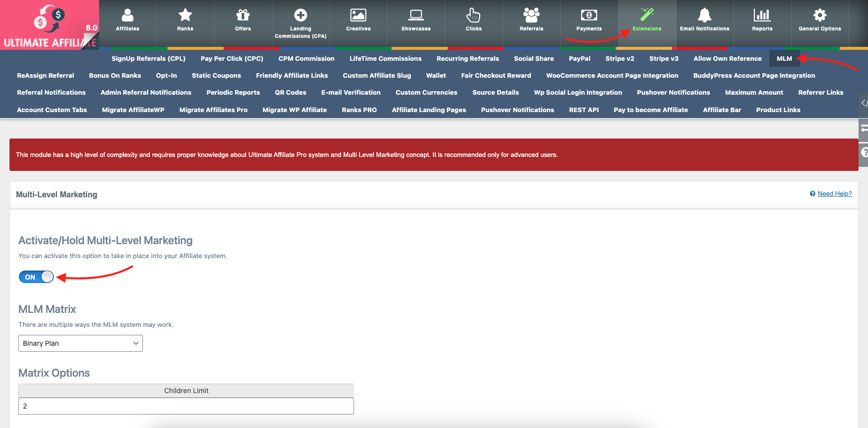Open the Custom Currencies extension
Screen dimensions: 868x428
[x=426, y=93]
